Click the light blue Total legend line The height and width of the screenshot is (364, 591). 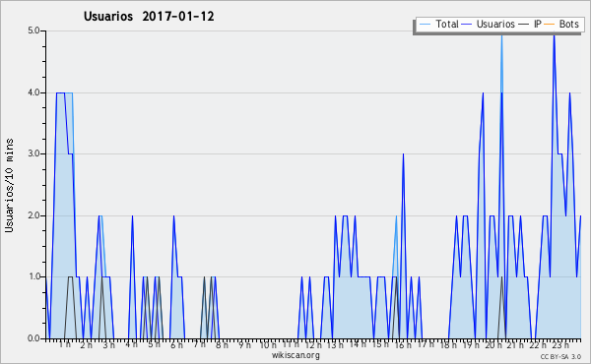click(425, 25)
